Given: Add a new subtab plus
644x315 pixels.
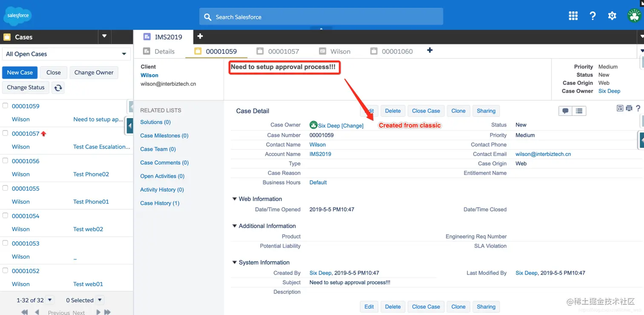Looking at the screenshot, I should 430,50.
